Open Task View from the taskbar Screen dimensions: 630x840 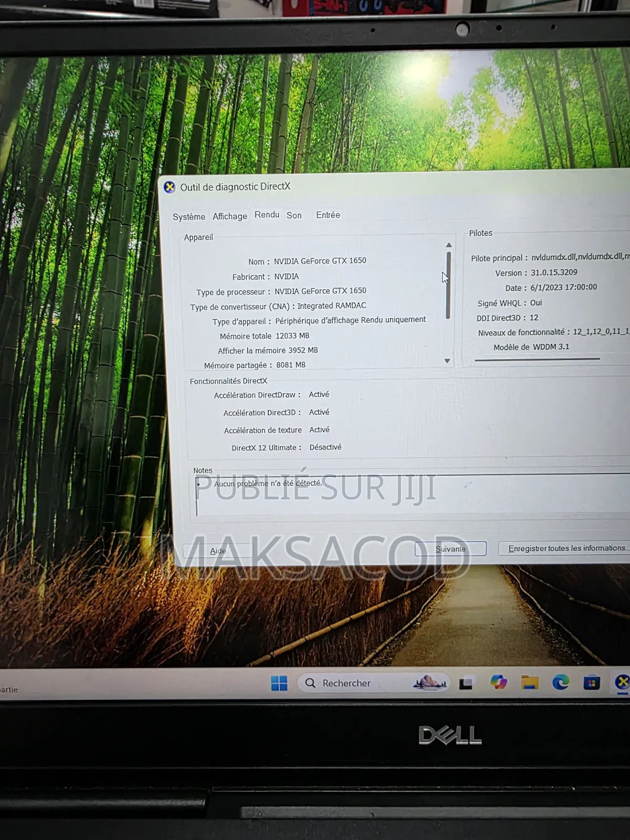click(x=466, y=684)
